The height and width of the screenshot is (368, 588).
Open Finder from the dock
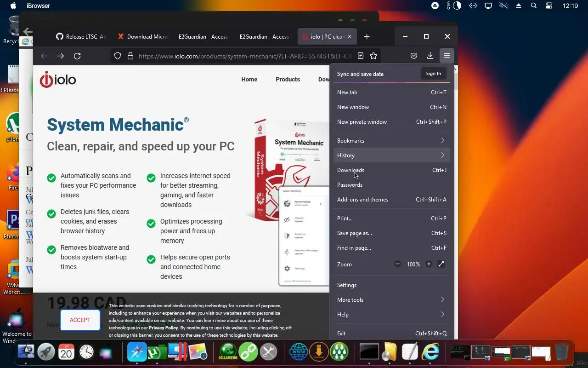pos(26,352)
